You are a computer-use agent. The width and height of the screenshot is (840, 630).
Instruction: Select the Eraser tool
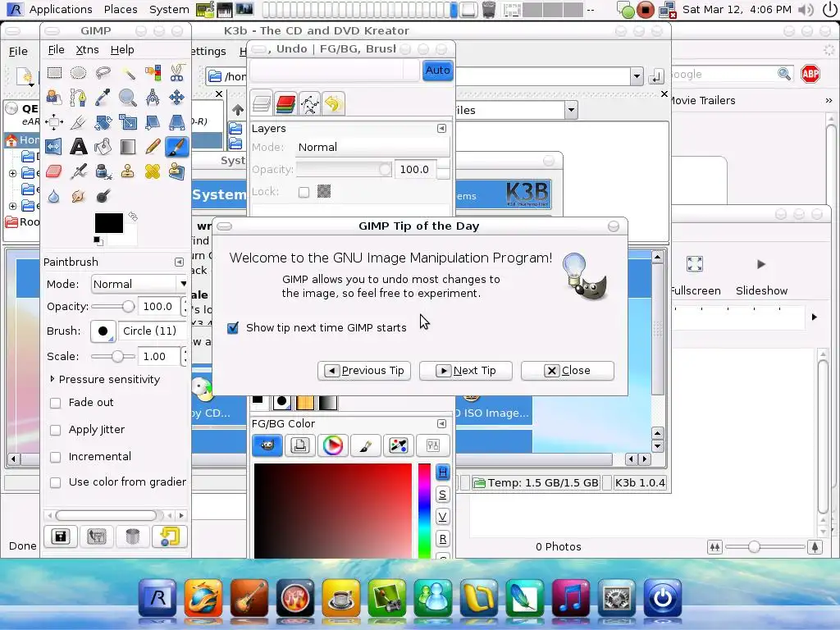(54, 171)
